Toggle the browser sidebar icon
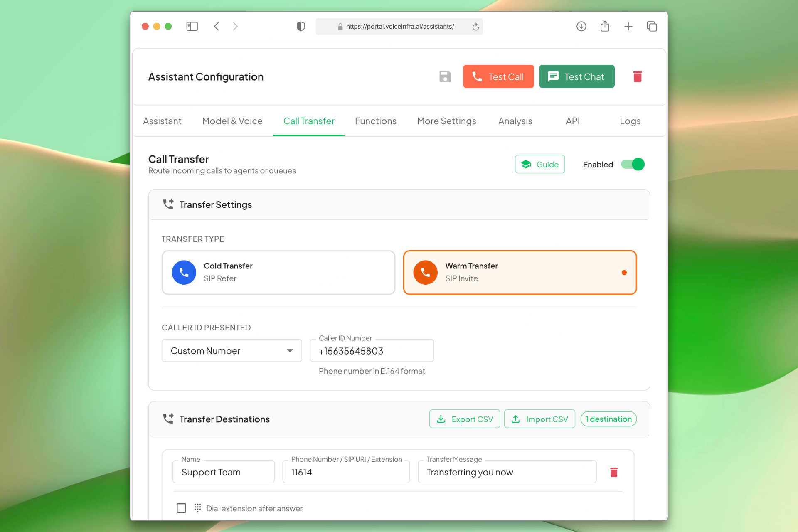Screen dimensions: 798x532 coord(192,27)
